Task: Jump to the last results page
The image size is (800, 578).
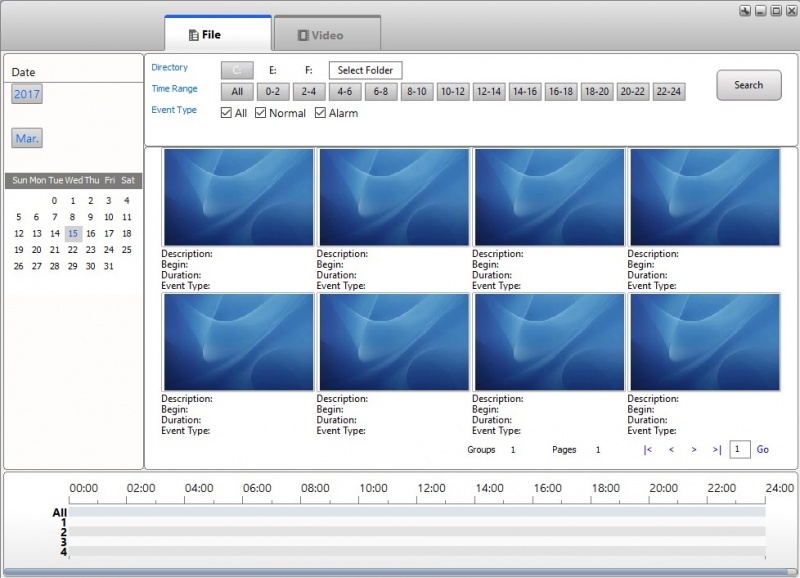Action: coord(716,450)
